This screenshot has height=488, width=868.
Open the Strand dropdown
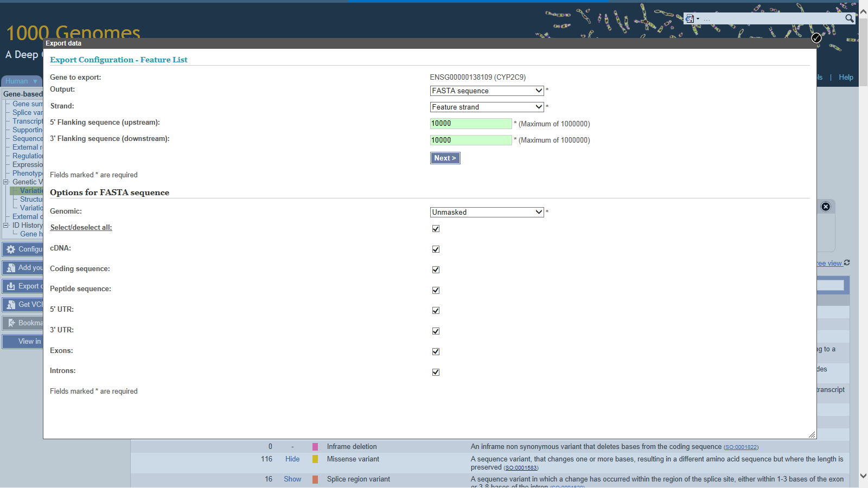(487, 107)
